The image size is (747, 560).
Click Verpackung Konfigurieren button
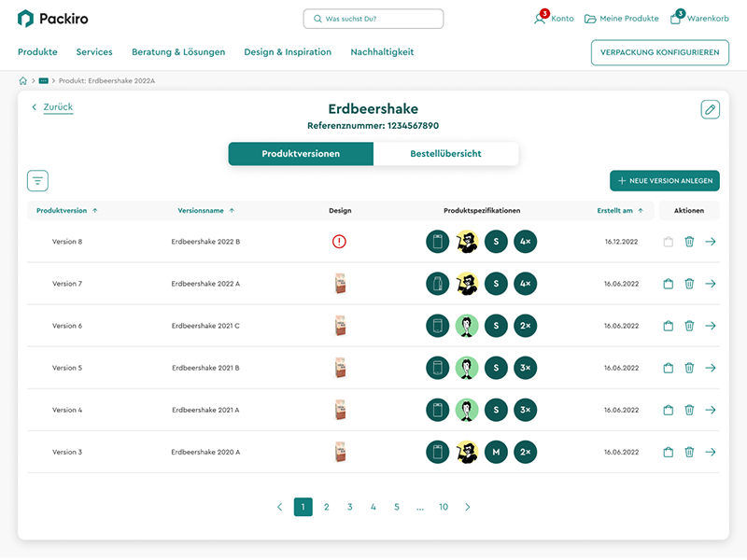[659, 52]
